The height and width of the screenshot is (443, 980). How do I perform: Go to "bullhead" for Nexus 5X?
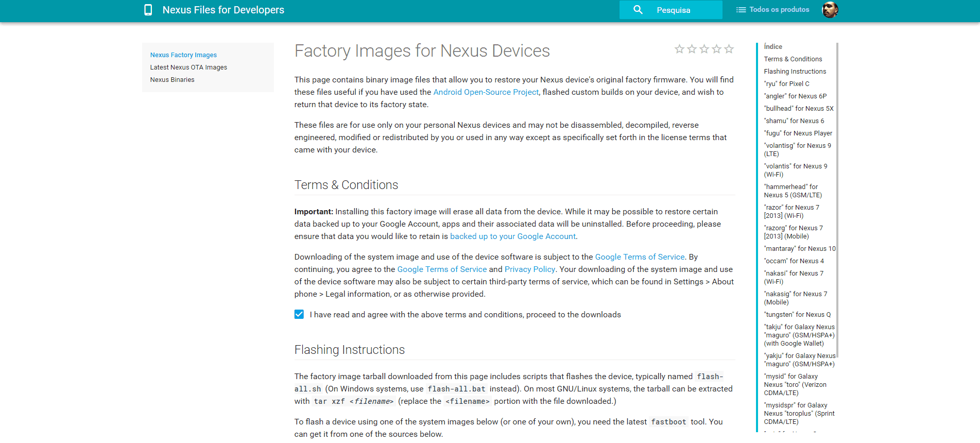799,109
